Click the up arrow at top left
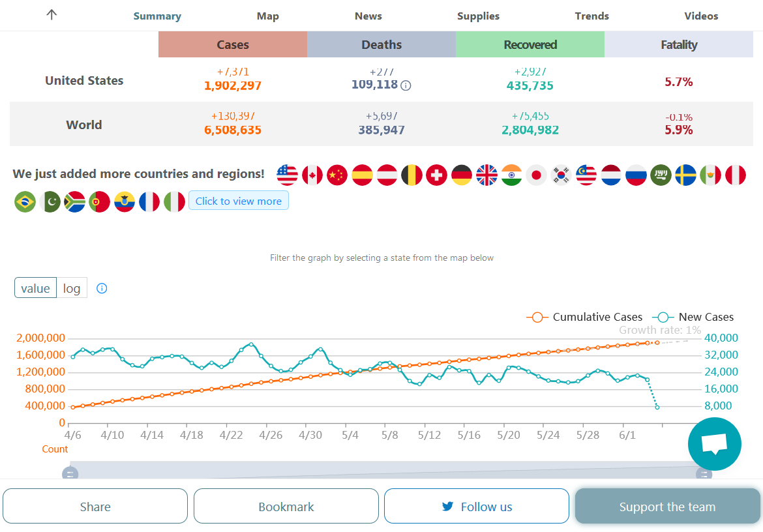 click(x=52, y=15)
